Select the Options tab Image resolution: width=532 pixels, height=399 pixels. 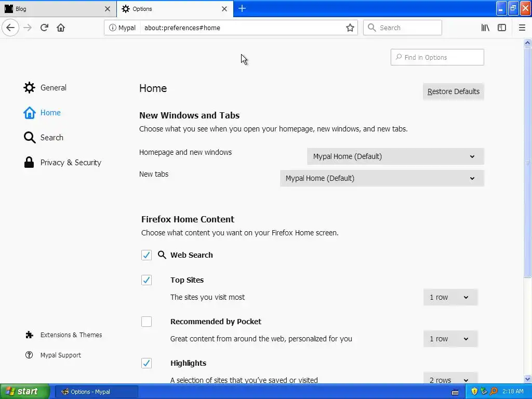pyautogui.click(x=175, y=9)
